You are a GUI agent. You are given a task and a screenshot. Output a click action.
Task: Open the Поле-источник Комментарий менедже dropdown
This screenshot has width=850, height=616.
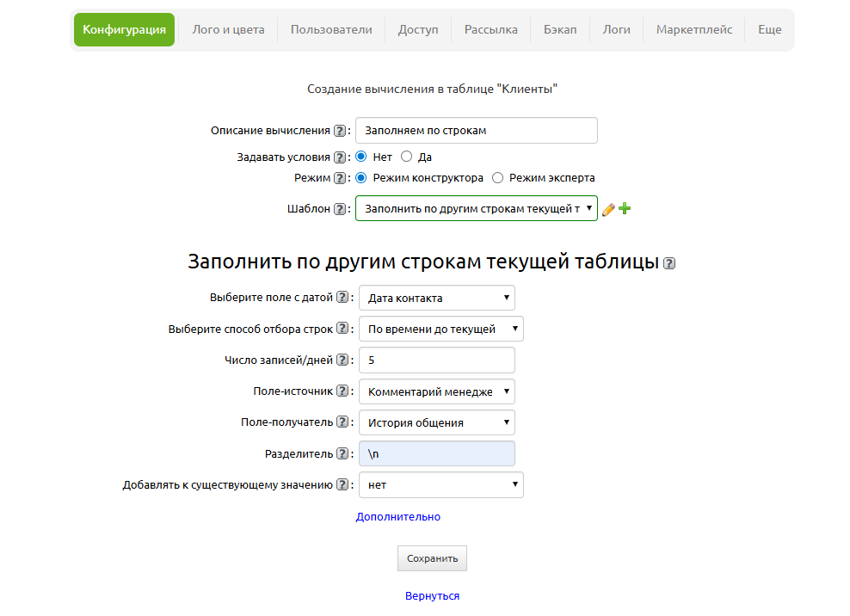point(437,391)
